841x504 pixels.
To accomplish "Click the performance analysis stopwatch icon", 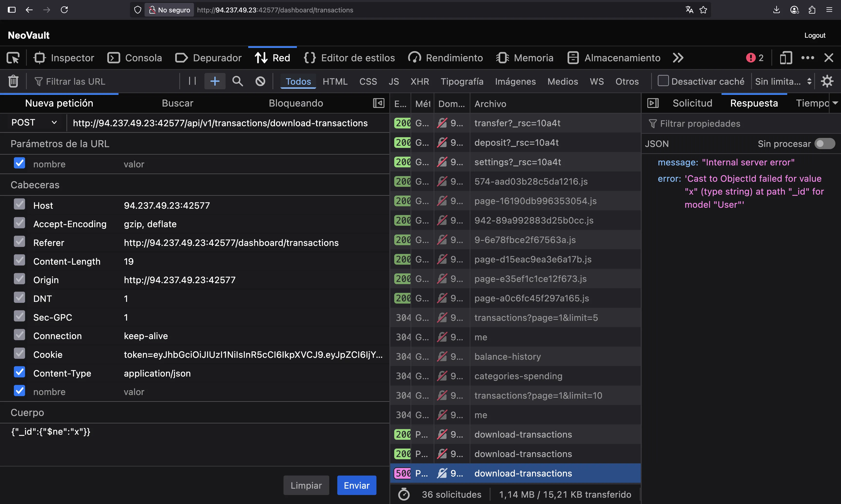I will 404,494.
